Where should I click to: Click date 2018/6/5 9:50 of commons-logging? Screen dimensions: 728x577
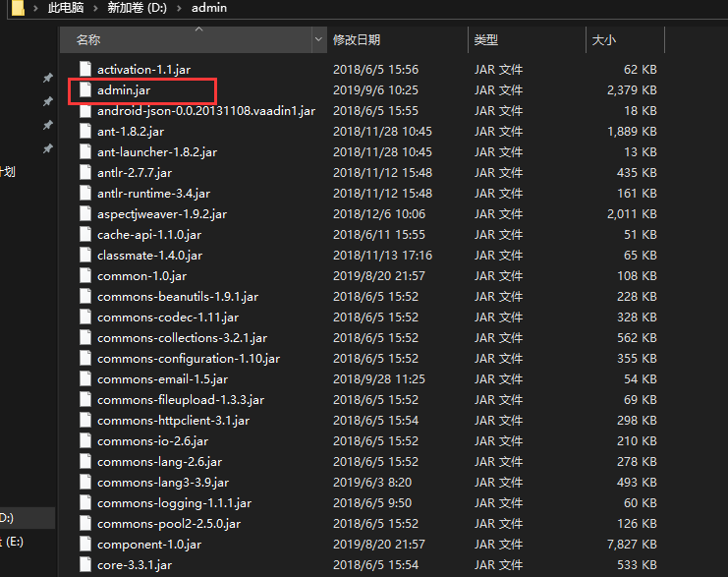point(372,503)
